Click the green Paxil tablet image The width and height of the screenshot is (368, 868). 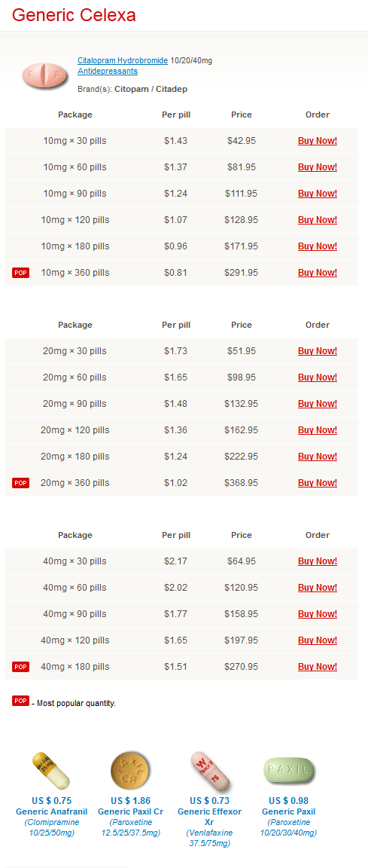coord(288,770)
